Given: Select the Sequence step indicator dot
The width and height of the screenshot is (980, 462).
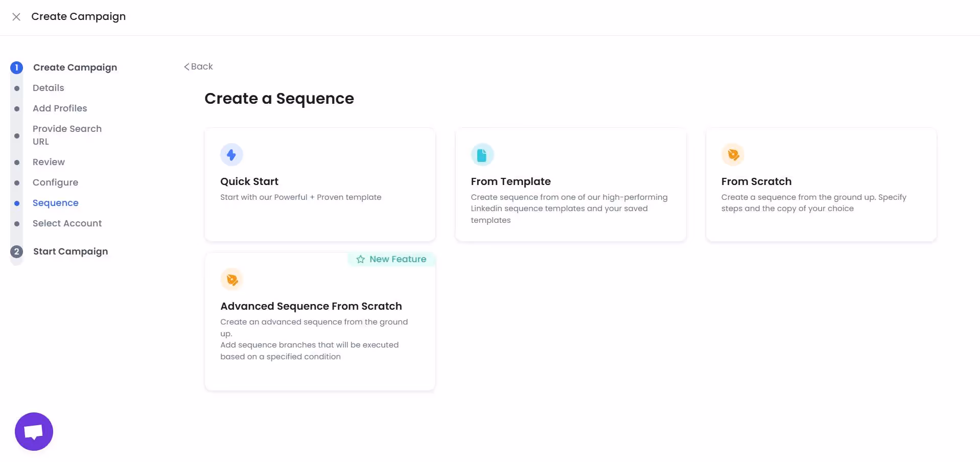Looking at the screenshot, I should [16, 203].
